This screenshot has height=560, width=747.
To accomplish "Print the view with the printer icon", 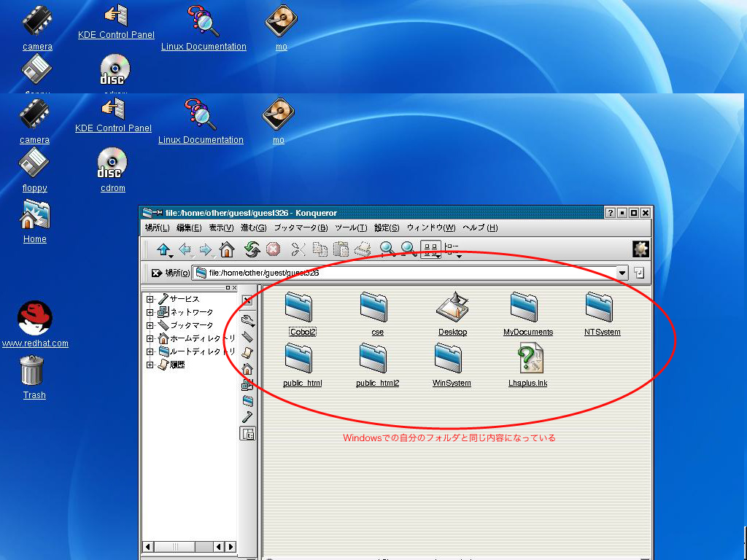I will click(x=363, y=249).
